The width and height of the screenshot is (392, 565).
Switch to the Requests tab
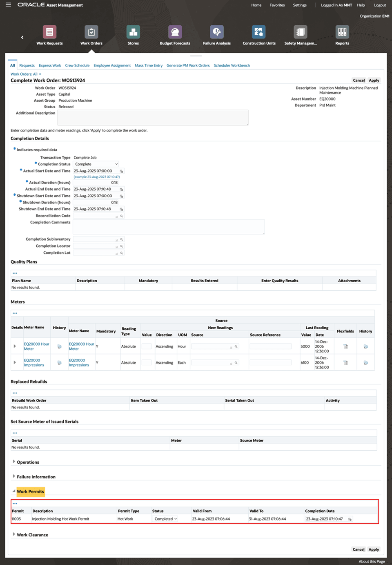(27, 65)
